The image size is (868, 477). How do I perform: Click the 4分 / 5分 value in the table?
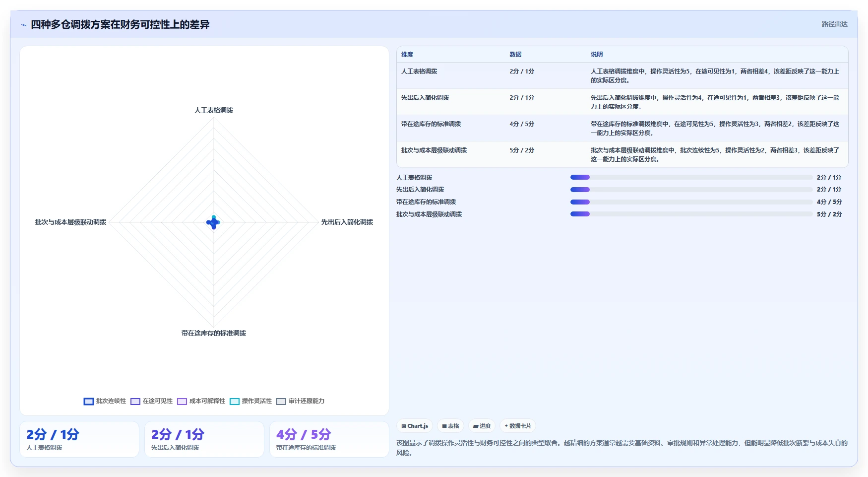[522, 124]
